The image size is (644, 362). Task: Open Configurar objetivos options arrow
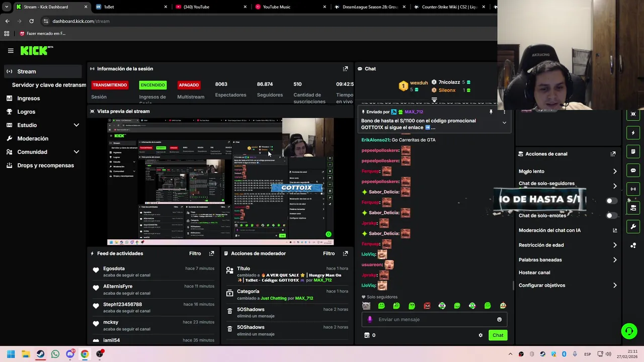[x=615, y=285]
